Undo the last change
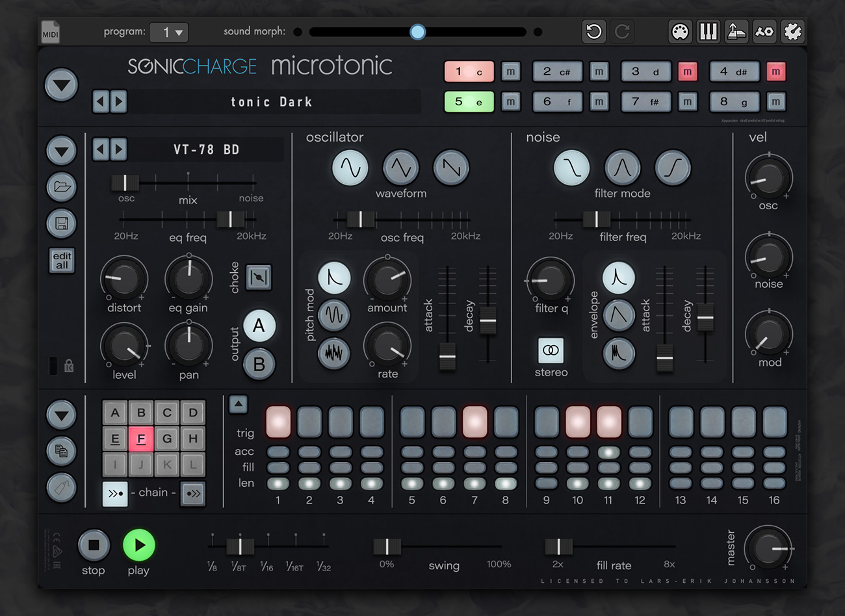The height and width of the screenshot is (616, 845). tap(593, 31)
